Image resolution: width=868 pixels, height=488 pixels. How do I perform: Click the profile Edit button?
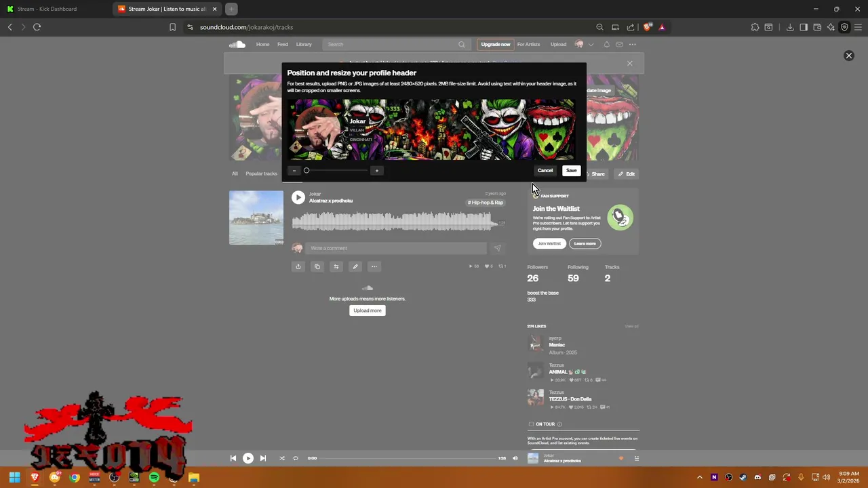(x=626, y=174)
